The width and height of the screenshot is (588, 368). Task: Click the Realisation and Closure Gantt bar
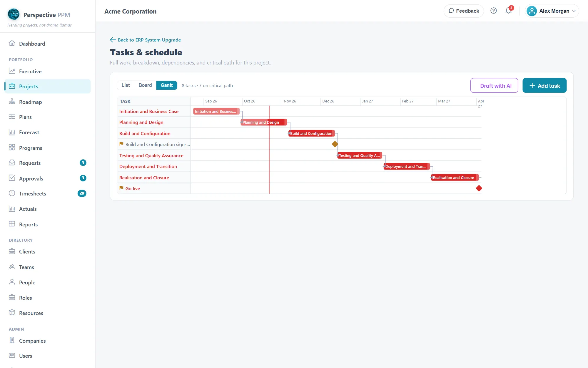click(x=455, y=178)
